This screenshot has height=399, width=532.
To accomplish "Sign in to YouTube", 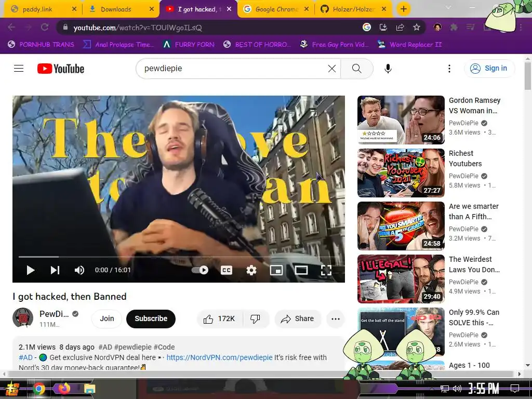I will tap(489, 68).
